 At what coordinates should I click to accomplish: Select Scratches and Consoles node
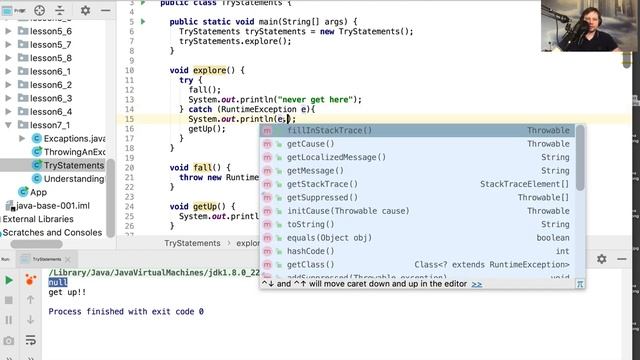(52, 233)
